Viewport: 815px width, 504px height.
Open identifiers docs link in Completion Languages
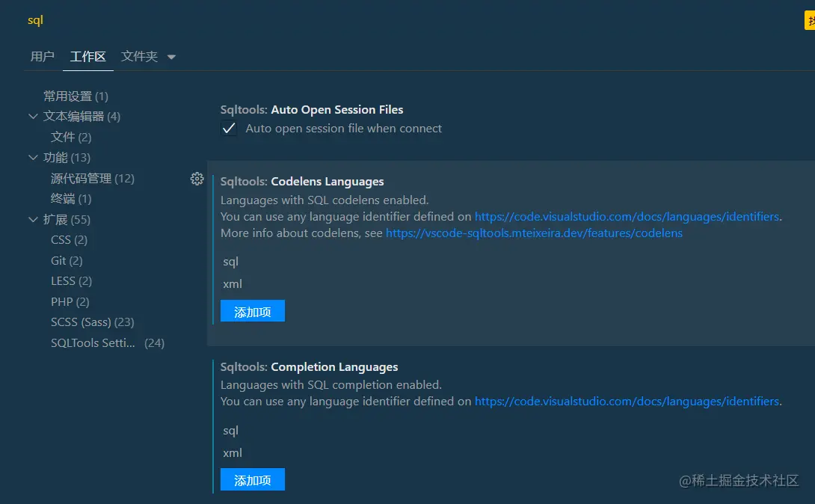click(627, 402)
